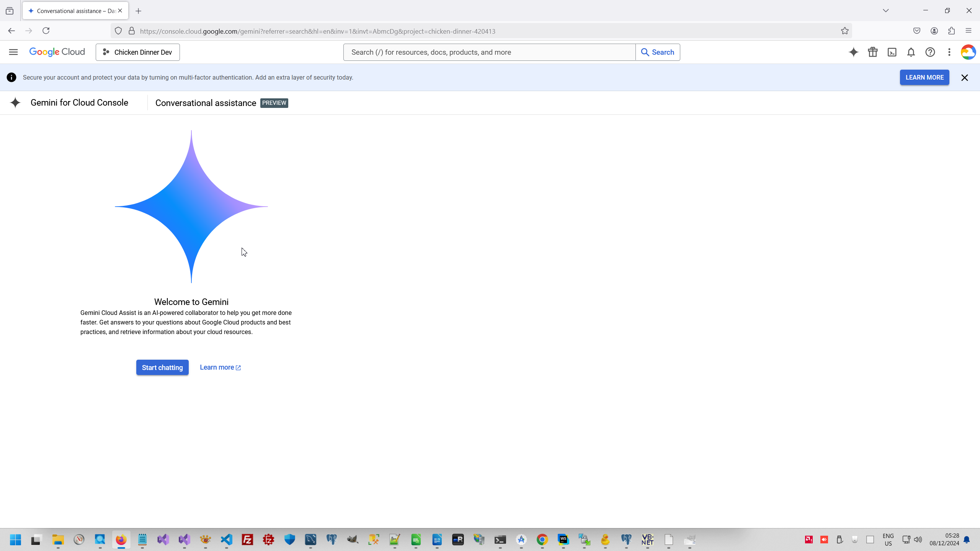The width and height of the screenshot is (980, 551).
Task: Select the Conversational assistance browser tab
Action: point(73,11)
